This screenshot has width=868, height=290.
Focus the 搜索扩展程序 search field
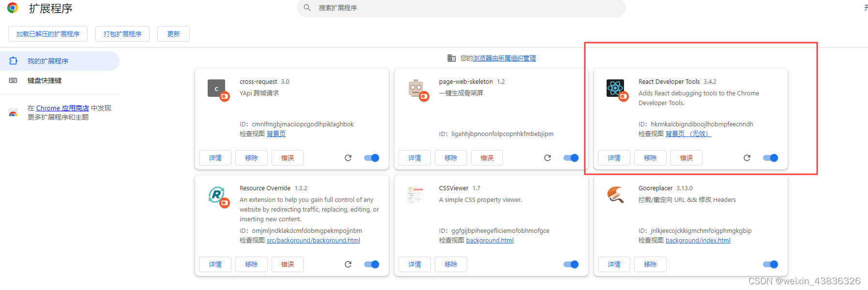(x=461, y=8)
